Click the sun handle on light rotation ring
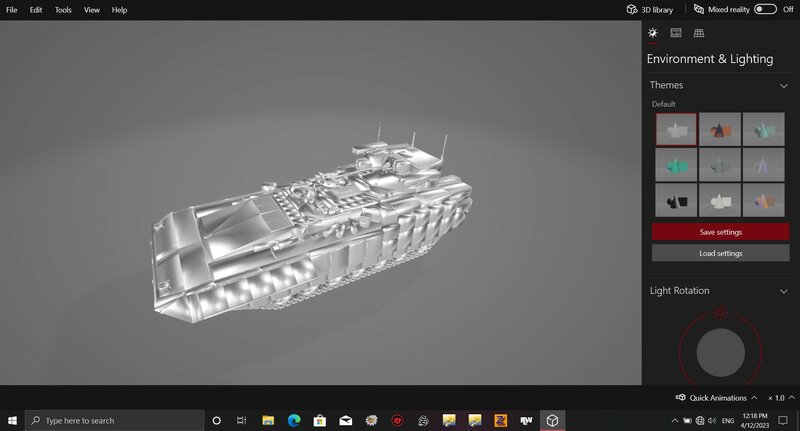800x431 pixels. point(720,313)
